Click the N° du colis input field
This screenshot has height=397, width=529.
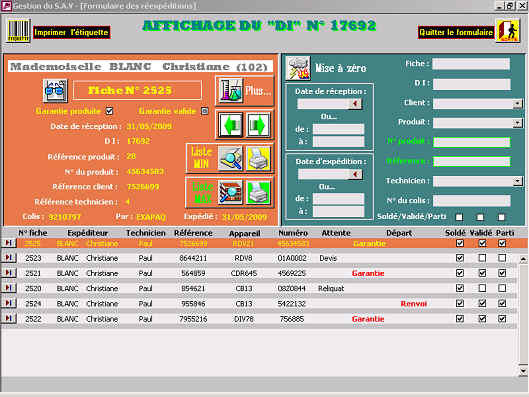click(x=472, y=200)
